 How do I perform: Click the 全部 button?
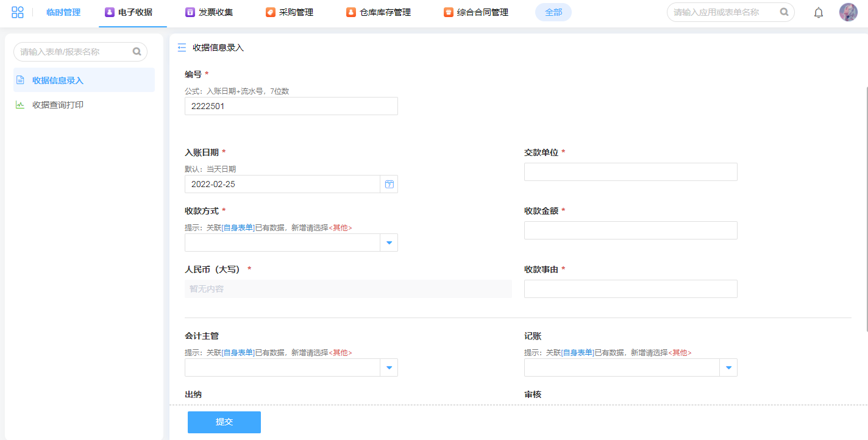click(x=553, y=12)
